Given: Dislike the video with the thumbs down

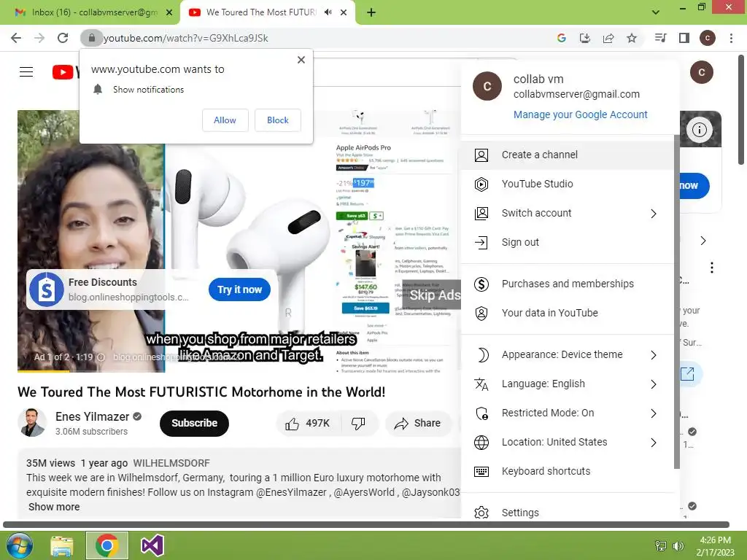Looking at the screenshot, I should click(x=358, y=424).
